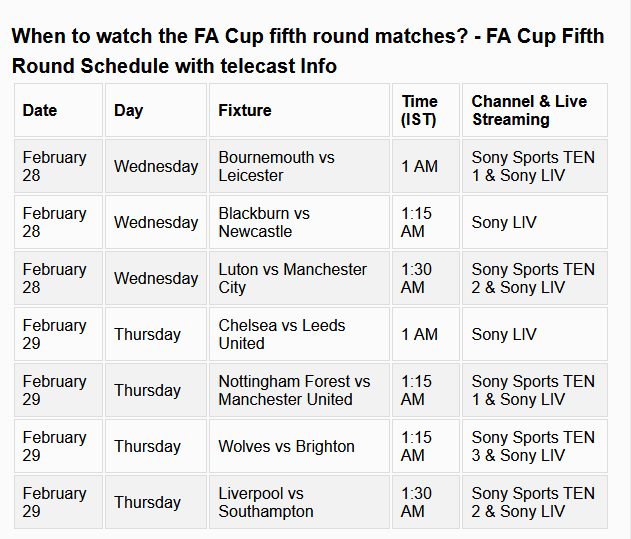Screen dimensions: 631x539
Task: Click the Fixture column header
Action: pos(299,110)
